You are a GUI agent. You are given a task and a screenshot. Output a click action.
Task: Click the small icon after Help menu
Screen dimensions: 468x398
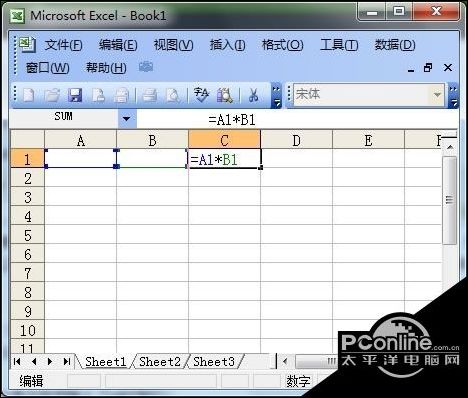(x=146, y=67)
